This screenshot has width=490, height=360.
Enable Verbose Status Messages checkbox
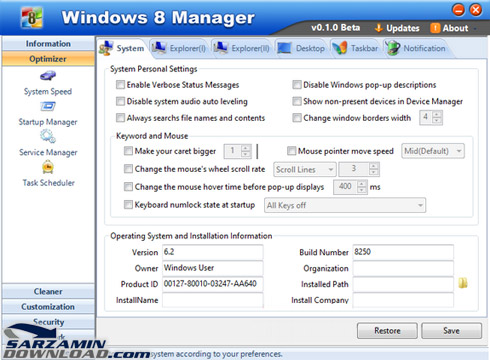(120, 85)
